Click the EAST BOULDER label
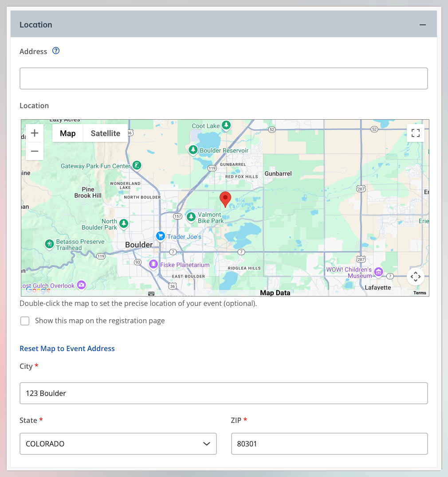Image resolution: width=448 pixels, height=477 pixels. pos(189,277)
